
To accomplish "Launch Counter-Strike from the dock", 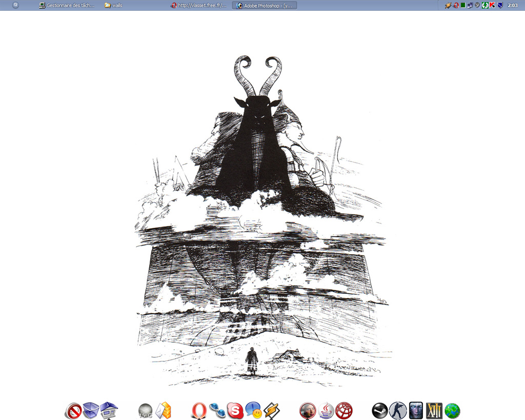I will 398,411.
